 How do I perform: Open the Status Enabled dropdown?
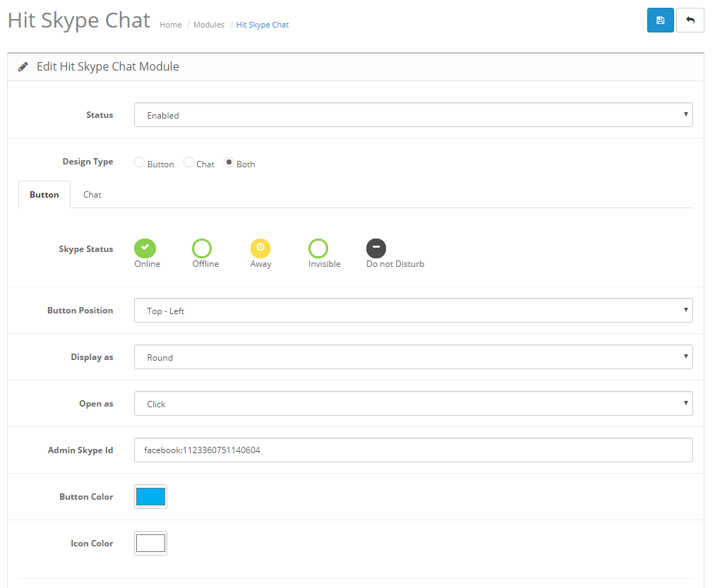pyautogui.click(x=413, y=114)
